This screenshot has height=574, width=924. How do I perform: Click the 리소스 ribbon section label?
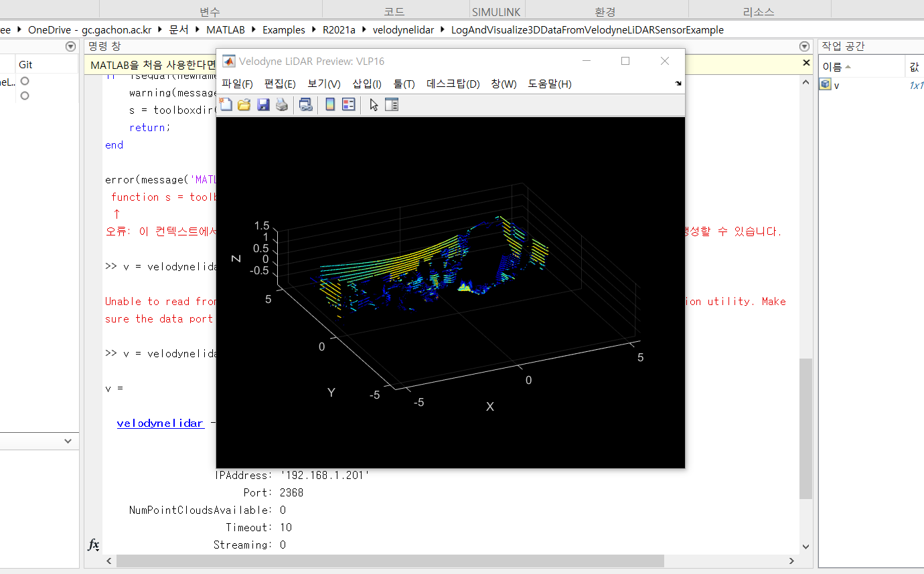tap(759, 11)
